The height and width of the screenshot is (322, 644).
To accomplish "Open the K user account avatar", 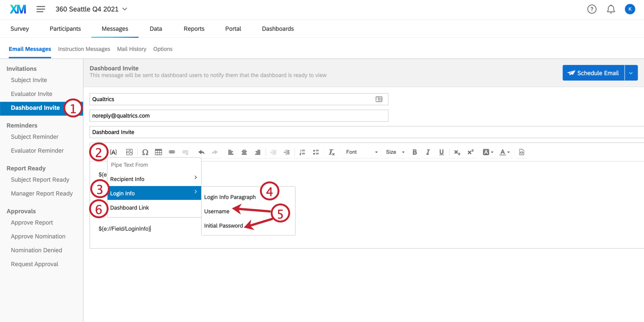I will (630, 9).
